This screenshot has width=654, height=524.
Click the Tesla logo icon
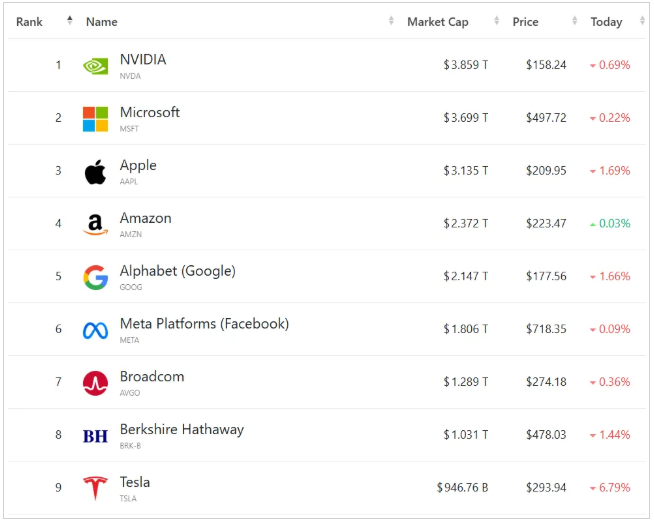click(x=95, y=489)
